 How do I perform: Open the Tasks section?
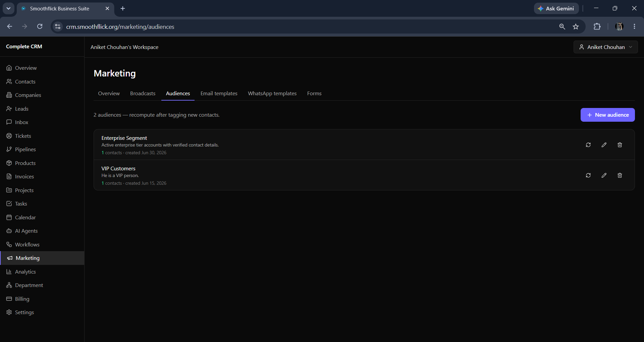pos(42,204)
